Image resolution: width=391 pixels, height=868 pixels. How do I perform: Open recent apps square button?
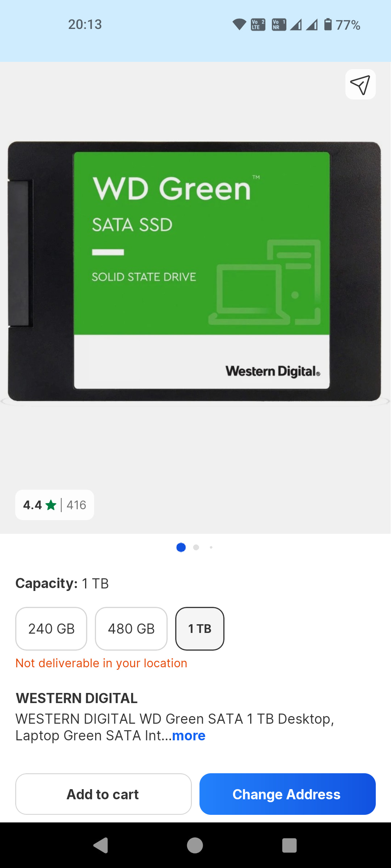[289, 845]
